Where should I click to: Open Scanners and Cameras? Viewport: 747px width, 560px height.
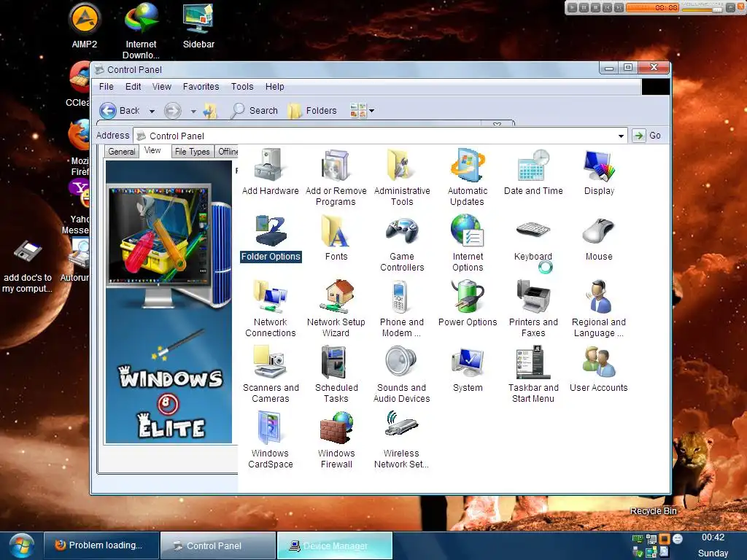(270, 374)
